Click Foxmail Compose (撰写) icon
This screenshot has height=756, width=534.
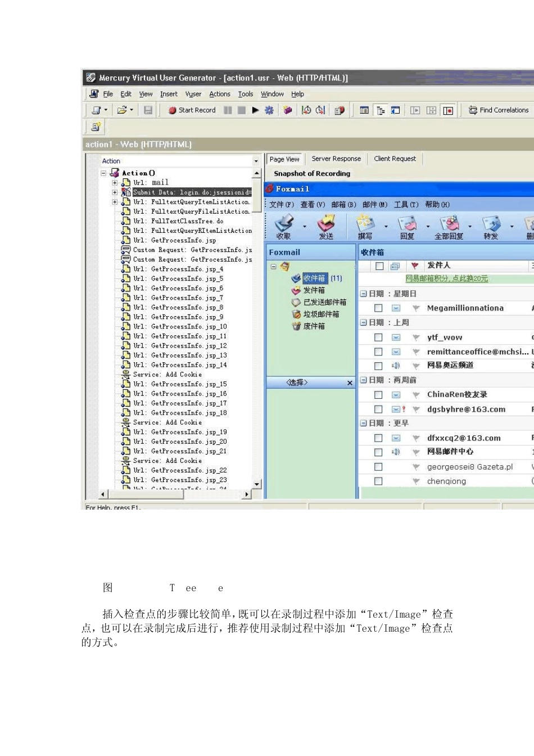pos(365,227)
